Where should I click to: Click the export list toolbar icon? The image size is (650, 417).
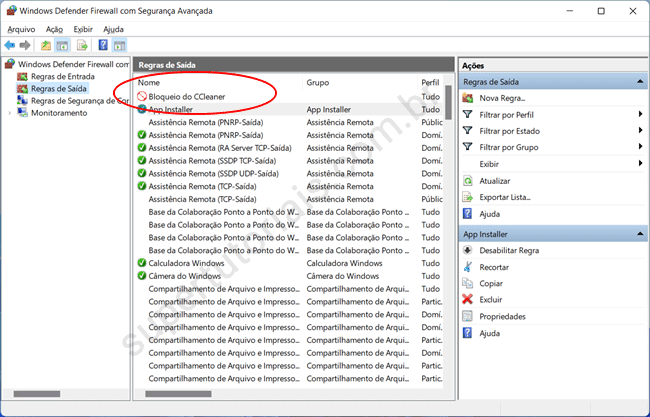(82, 46)
